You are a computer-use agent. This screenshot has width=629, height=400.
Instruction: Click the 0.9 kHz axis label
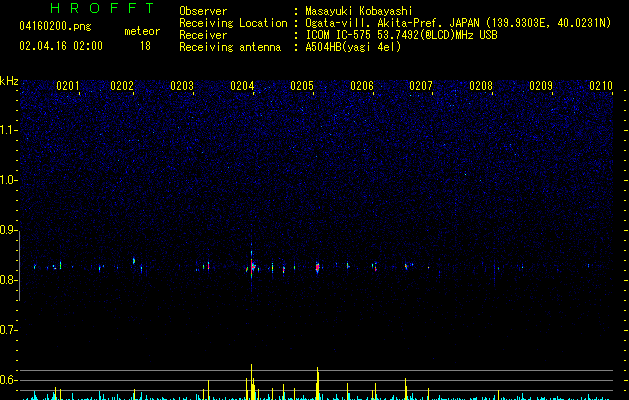pos(8,230)
